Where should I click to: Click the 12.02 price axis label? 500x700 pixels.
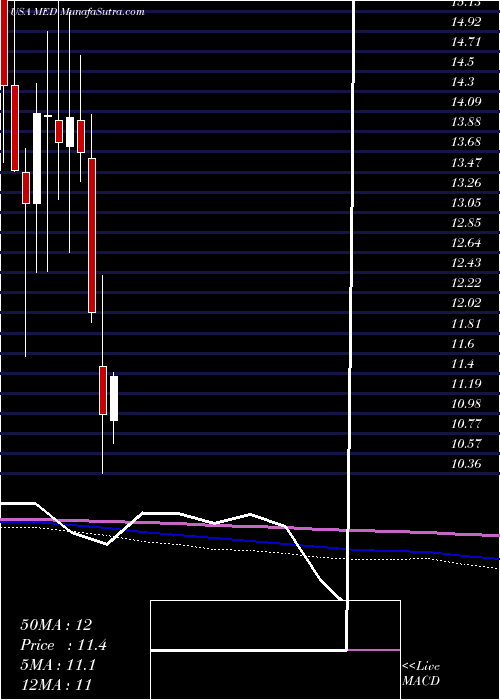467,303
